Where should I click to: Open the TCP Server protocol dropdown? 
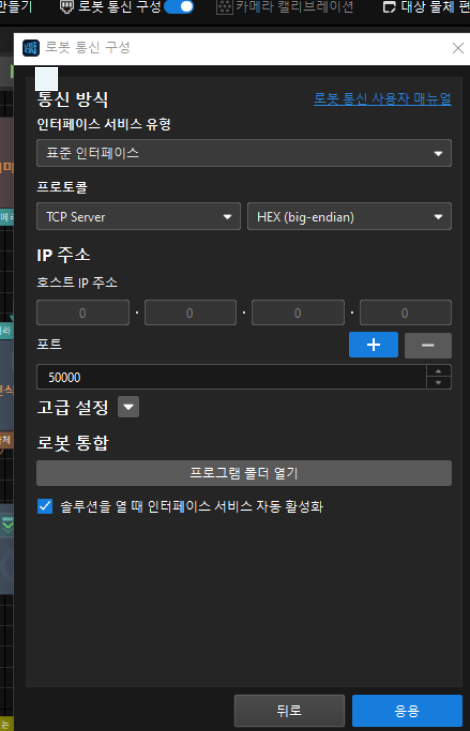138,216
